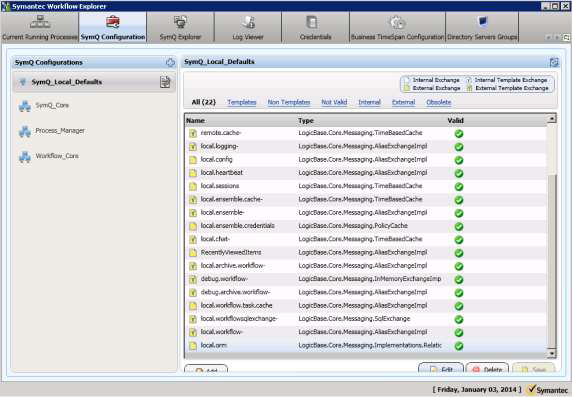Image resolution: width=572 pixels, height=397 pixels.
Task: Filter by Templates link
Action: [x=241, y=102]
